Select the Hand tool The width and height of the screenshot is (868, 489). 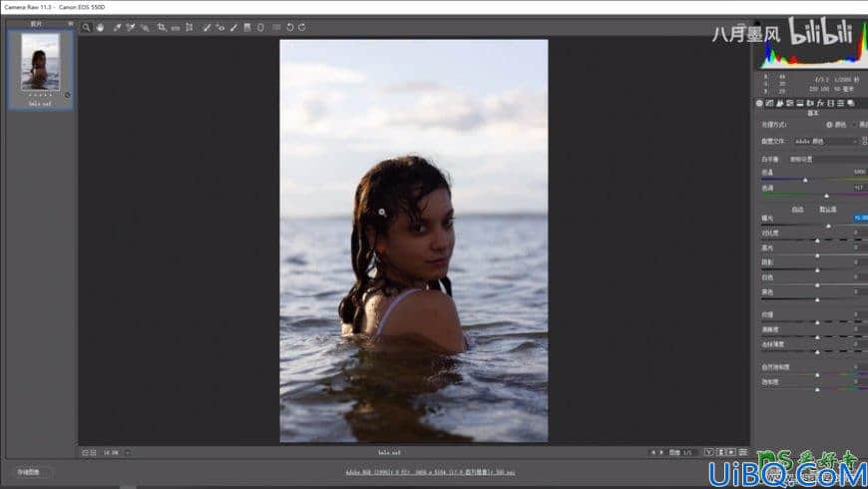[100, 27]
